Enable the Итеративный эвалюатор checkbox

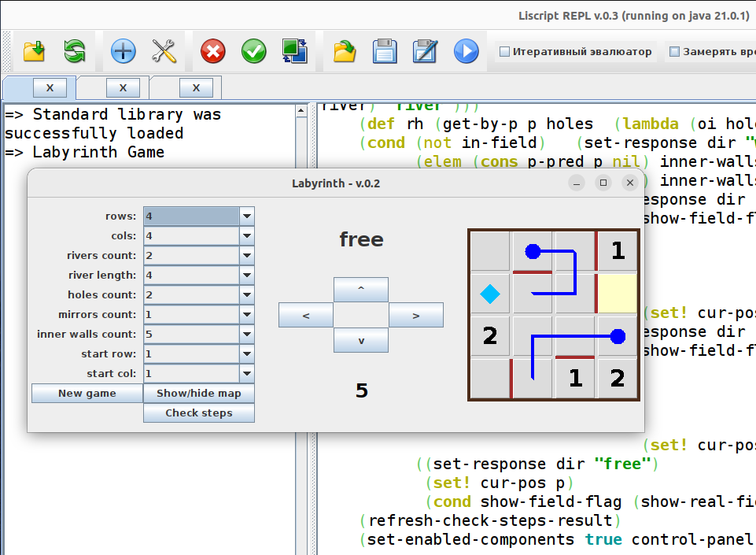(x=505, y=52)
